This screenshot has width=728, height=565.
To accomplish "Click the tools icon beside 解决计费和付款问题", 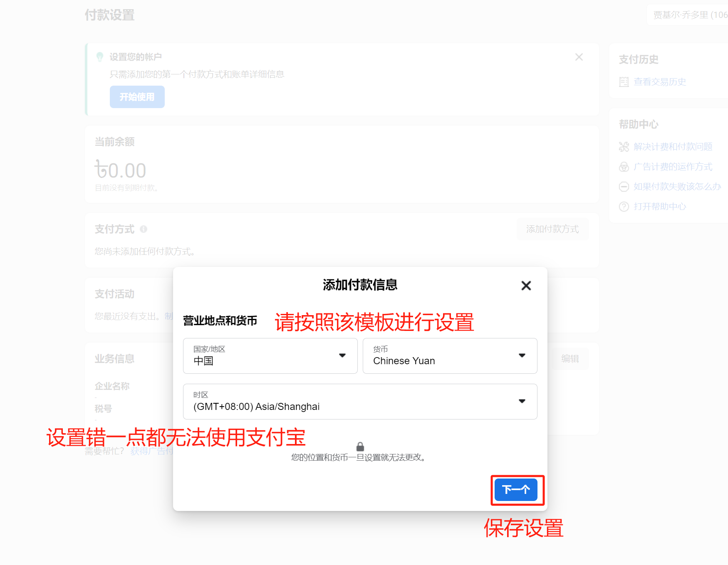I will click(624, 147).
